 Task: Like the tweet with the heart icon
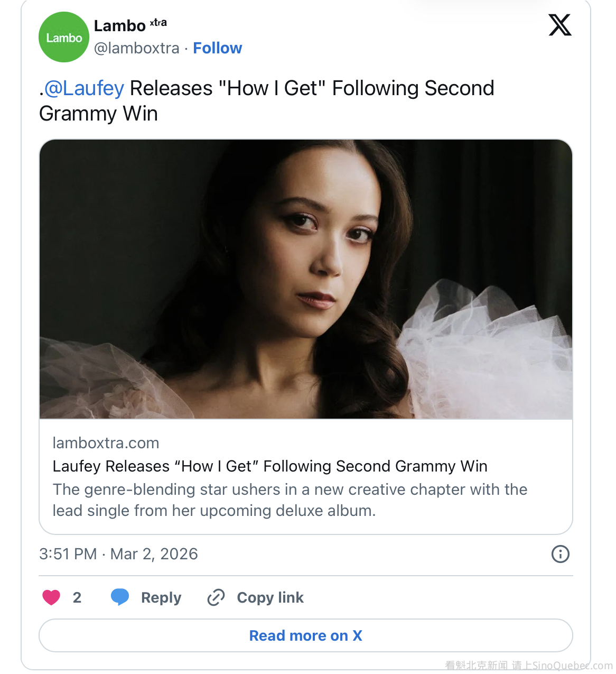(x=51, y=597)
